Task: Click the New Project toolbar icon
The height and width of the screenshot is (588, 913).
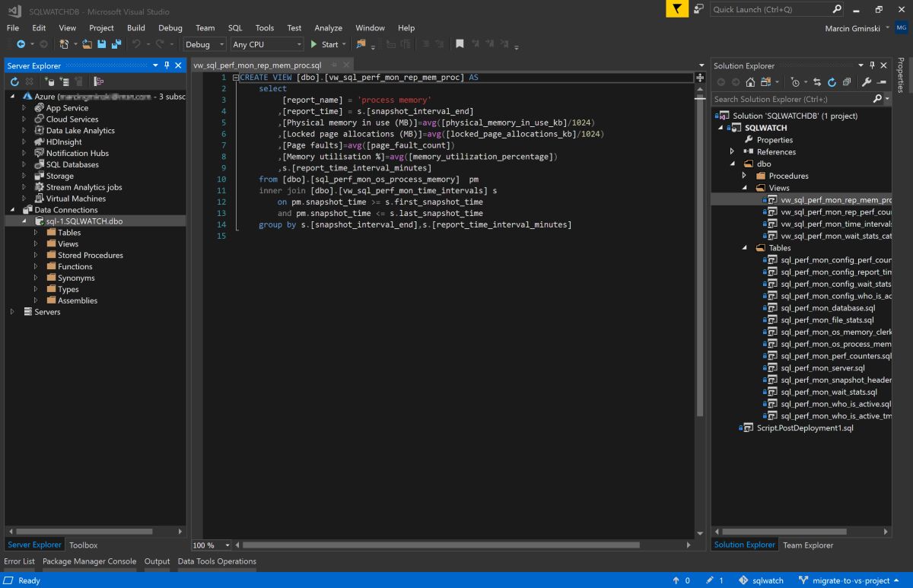Action: coord(64,44)
